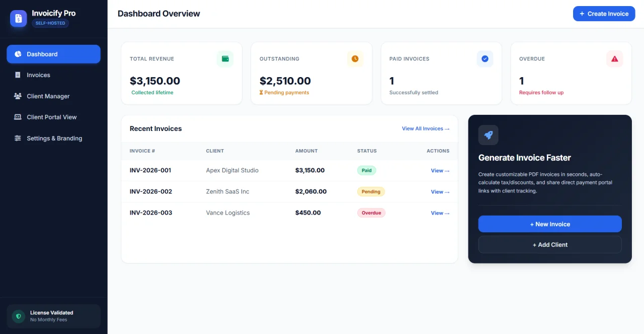Click the green wallet icon on Total Revenue

(x=225, y=59)
